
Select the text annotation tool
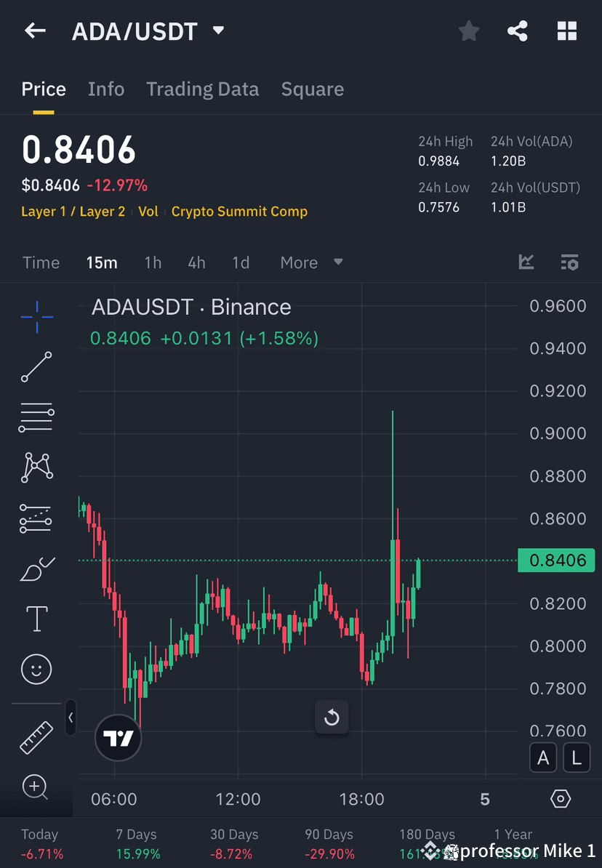click(36, 619)
